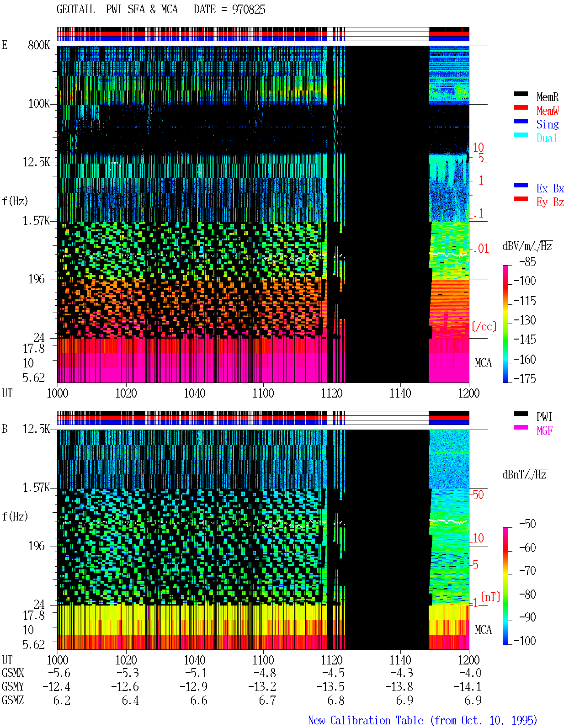585x728 pixels.
Task: Click the "-90" color bar value
Action: pos(527,617)
